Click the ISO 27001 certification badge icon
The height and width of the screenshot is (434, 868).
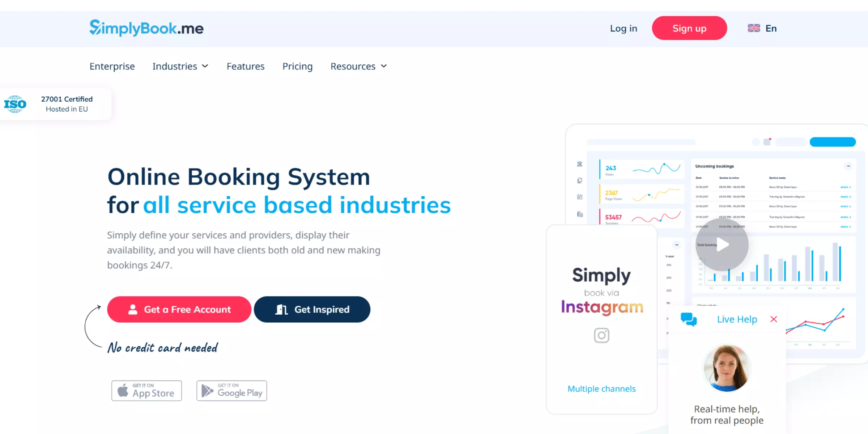click(x=15, y=104)
